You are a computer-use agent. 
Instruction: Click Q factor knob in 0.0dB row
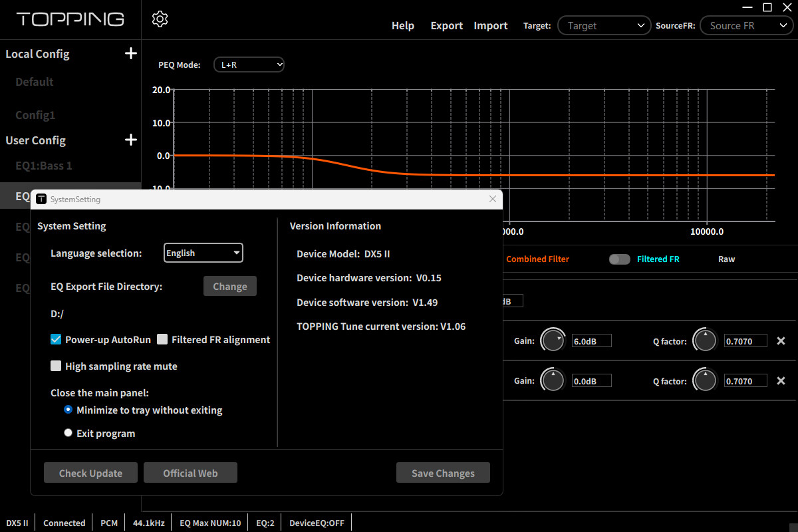tap(705, 380)
